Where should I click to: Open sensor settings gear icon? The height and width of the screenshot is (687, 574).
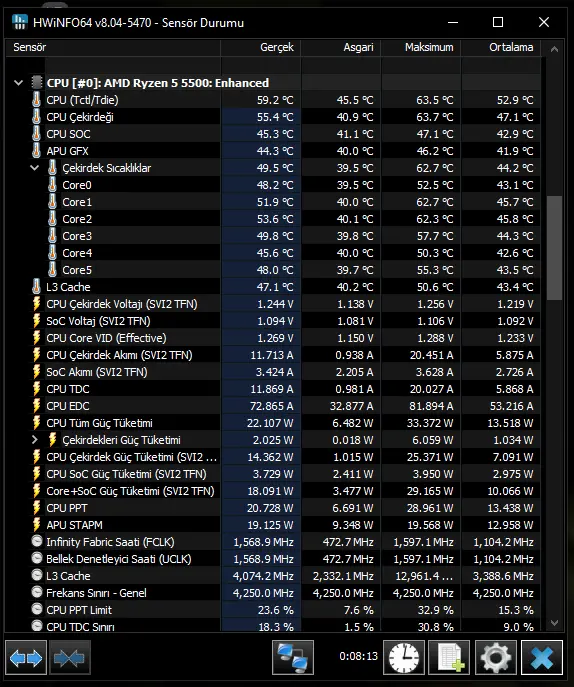(x=495, y=657)
